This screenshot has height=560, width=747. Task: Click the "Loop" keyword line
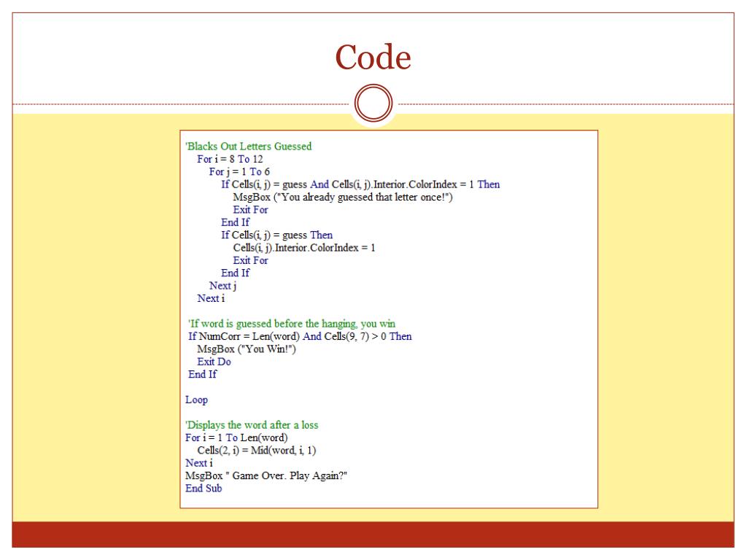coord(196,400)
